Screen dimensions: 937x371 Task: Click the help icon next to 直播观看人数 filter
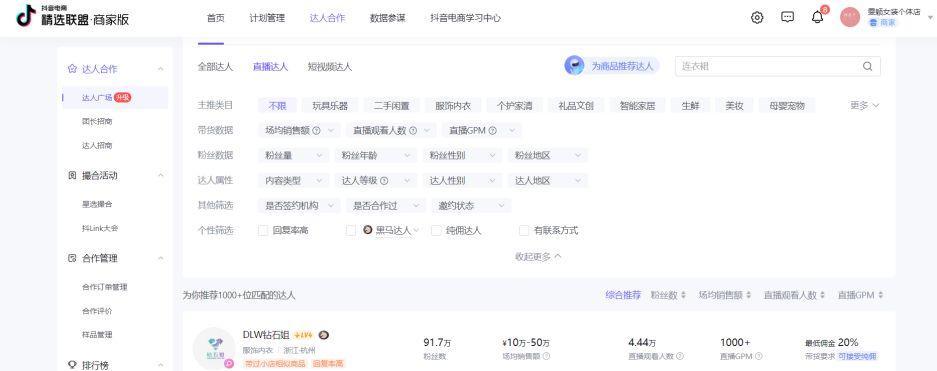point(412,130)
